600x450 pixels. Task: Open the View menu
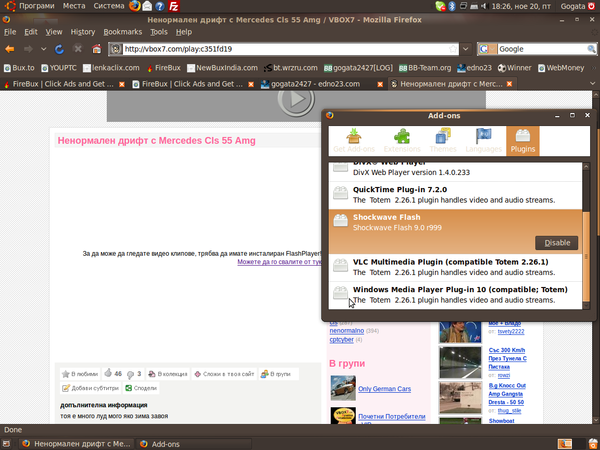pos(54,32)
